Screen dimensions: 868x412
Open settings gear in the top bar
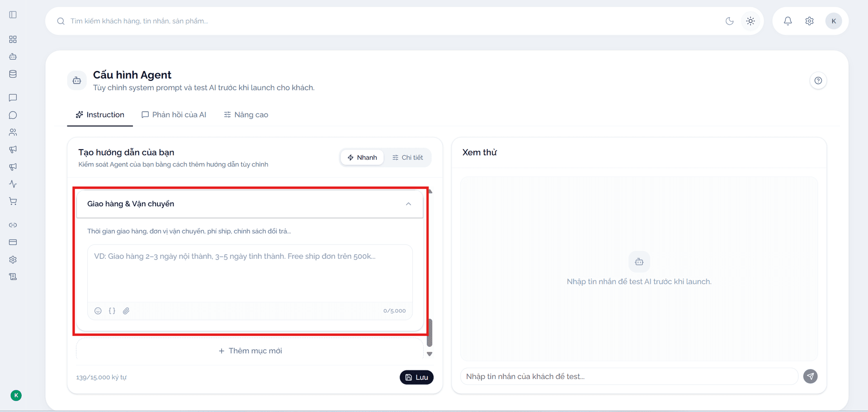tap(810, 21)
